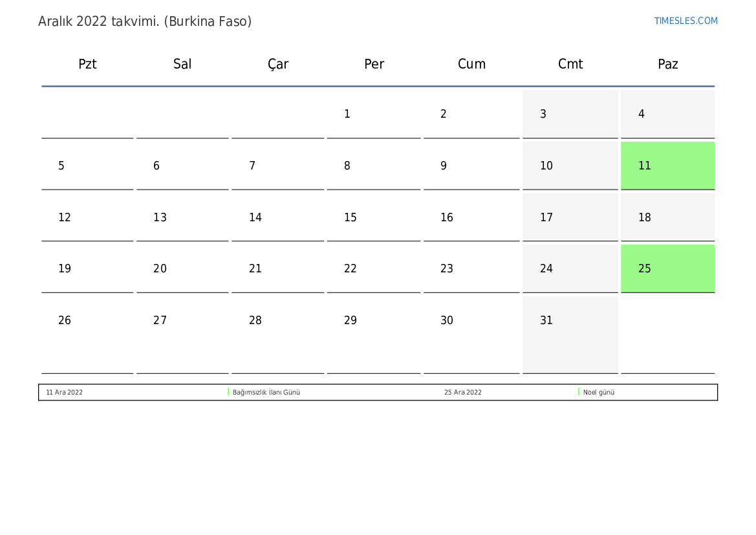Select day 31 in the Saturday column
Image resolution: width=756 pixels, height=535 pixels.
click(546, 320)
